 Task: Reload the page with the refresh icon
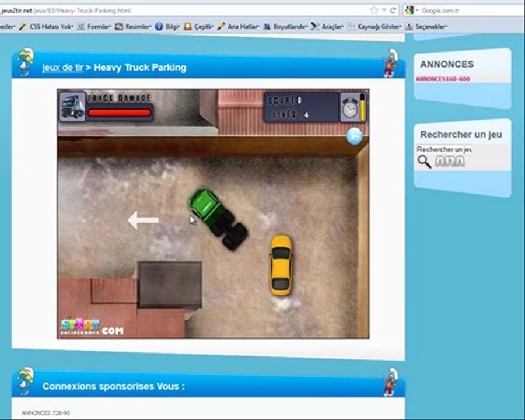click(393, 10)
